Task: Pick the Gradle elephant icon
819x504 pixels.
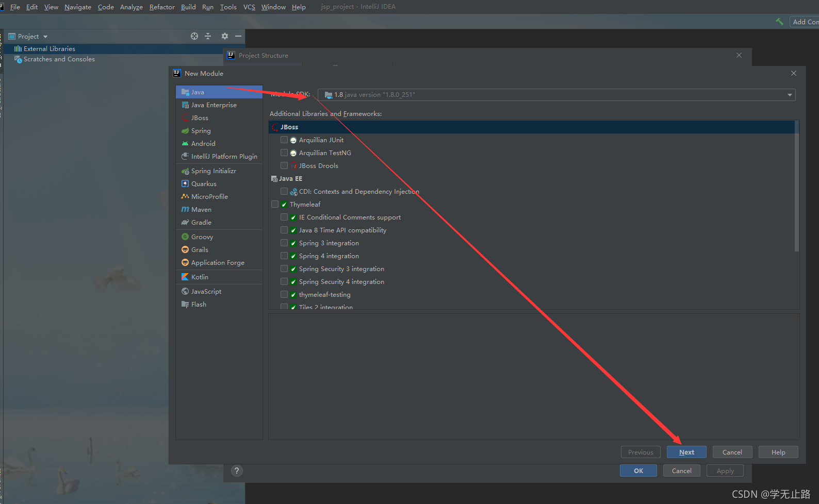Action: tap(185, 222)
